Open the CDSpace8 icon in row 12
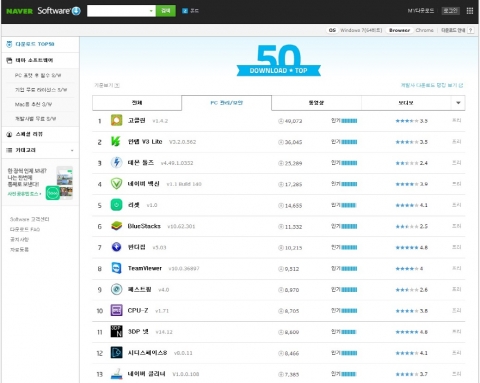 click(116, 353)
